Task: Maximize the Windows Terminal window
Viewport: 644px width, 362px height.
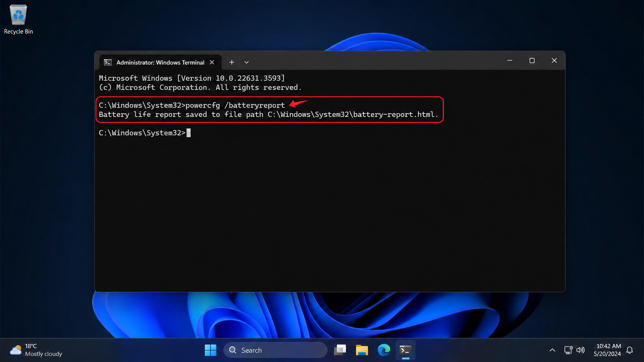Action: (x=532, y=61)
